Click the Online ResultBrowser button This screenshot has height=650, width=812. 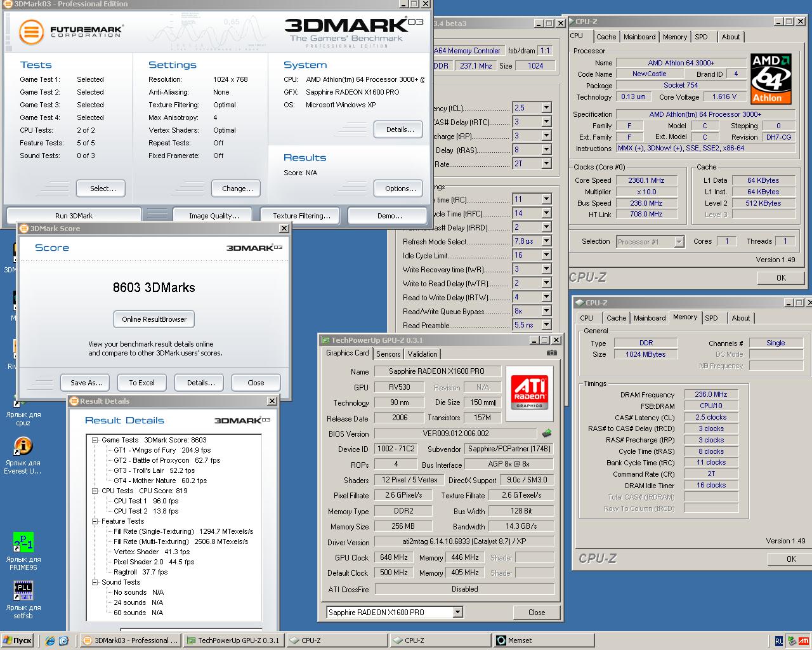(154, 319)
